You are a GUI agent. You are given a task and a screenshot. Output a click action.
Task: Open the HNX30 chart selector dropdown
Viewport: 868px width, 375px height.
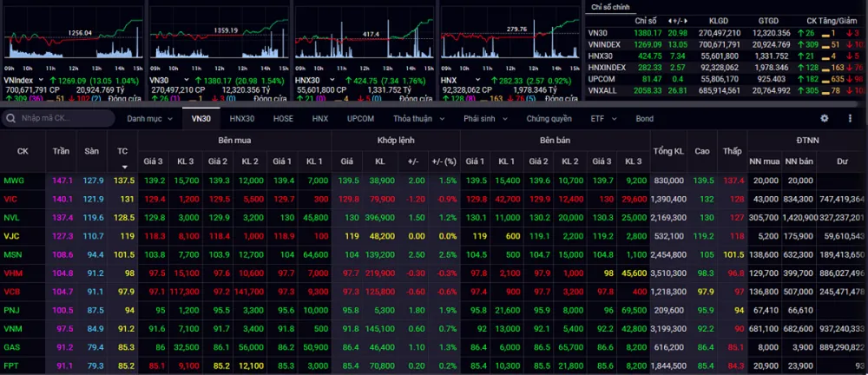pos(333,79)
